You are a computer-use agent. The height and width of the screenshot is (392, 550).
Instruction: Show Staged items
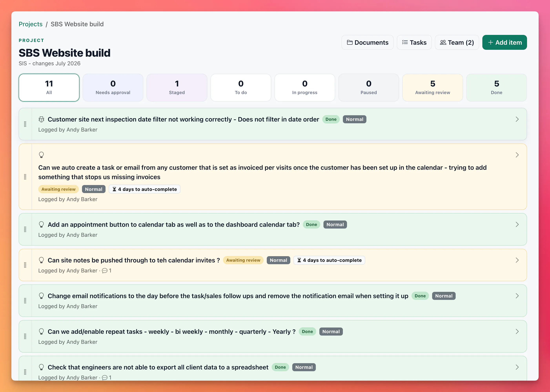point(177,88)
